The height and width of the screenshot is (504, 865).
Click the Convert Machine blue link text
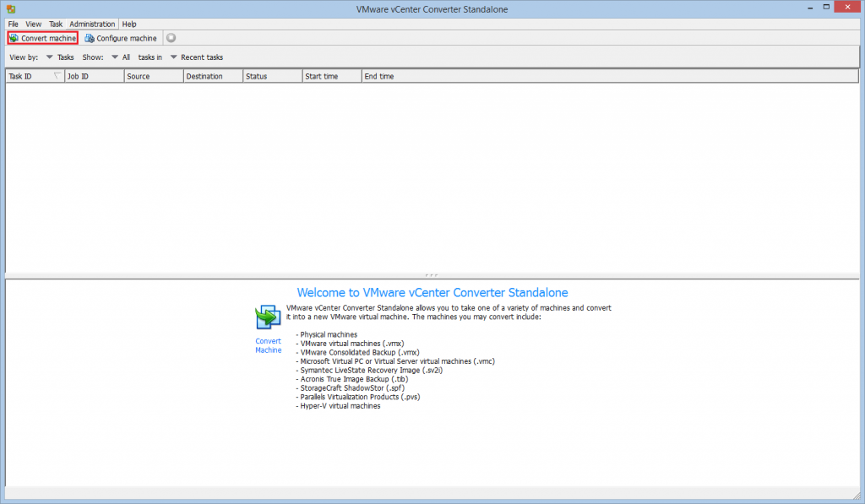pyautogui.click(x=268, y=345)
